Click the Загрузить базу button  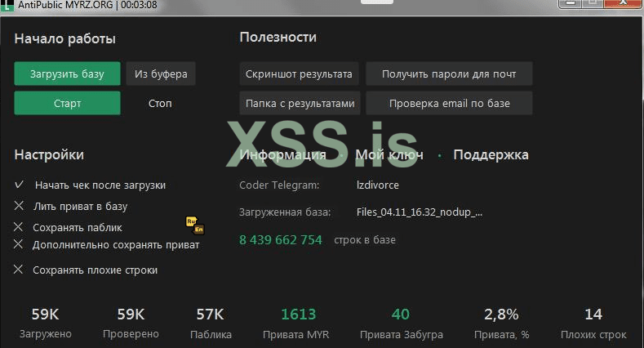tap(68, 74)
